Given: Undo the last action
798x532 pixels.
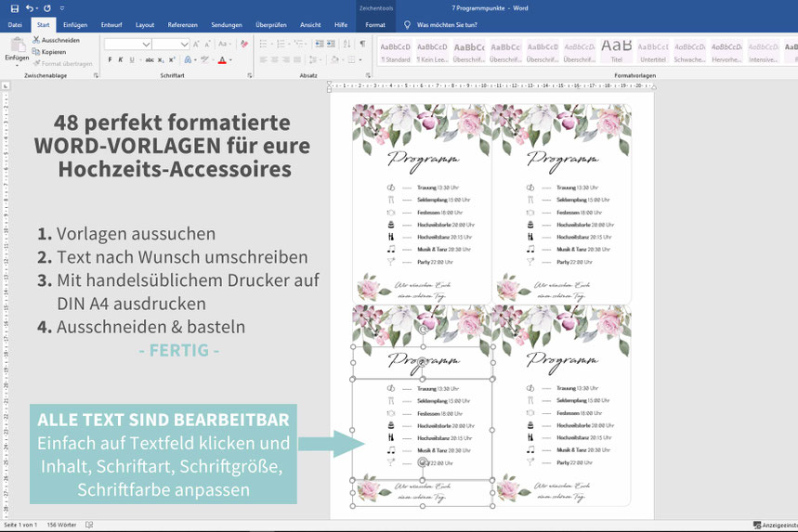Looking at the screenshot, I should tap(30, 7).
